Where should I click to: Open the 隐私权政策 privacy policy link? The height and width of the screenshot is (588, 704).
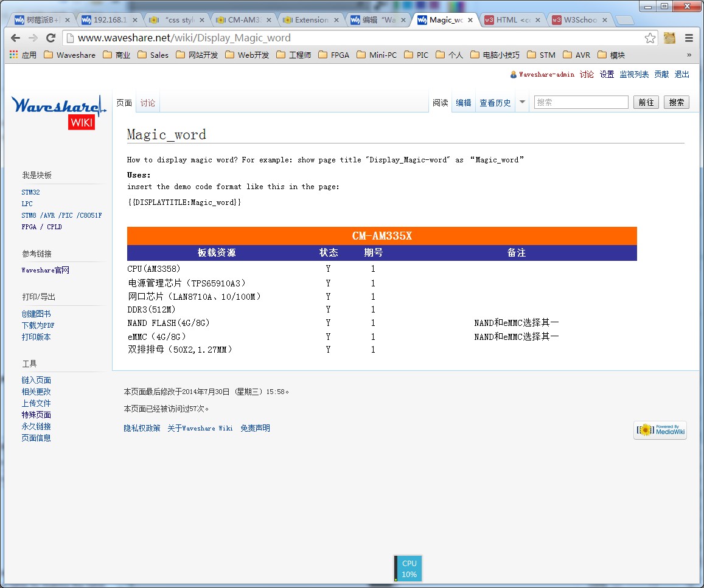coord(142,428)
